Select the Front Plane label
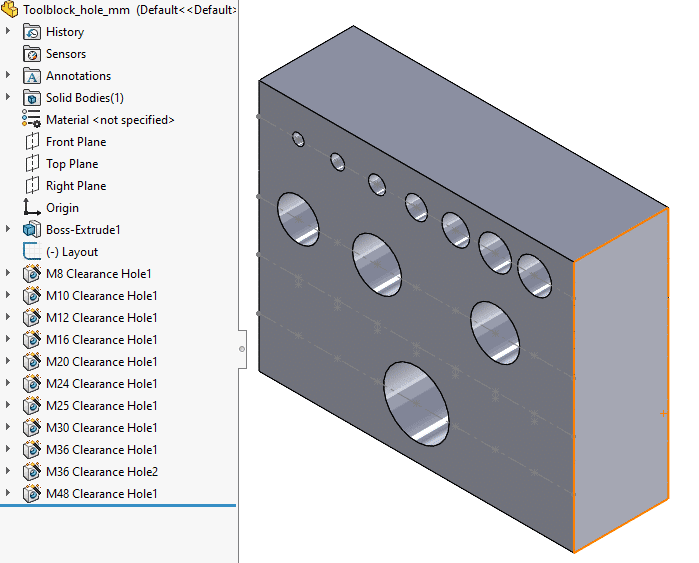This screenshot has width=699, height=563. point(76,142)
